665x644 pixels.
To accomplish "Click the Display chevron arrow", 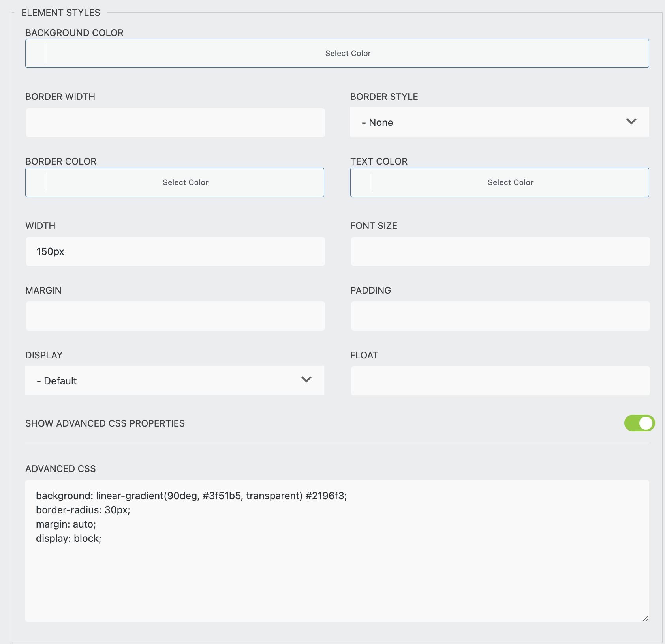I will (x=306, y=380).
